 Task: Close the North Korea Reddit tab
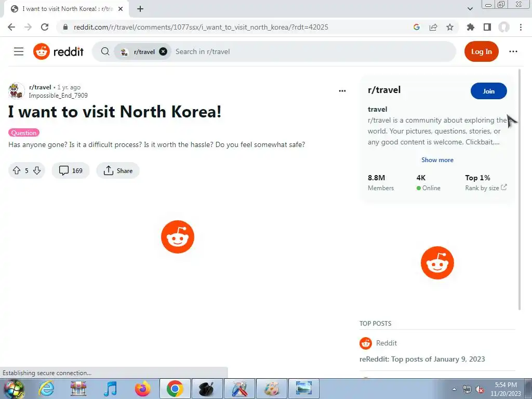coord(121,9)
